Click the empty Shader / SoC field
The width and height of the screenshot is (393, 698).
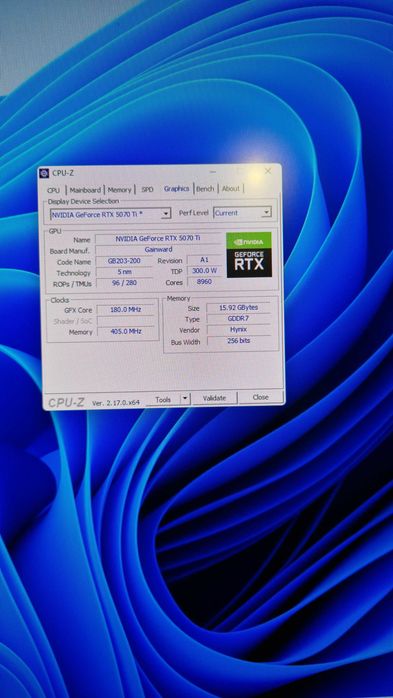126,321
